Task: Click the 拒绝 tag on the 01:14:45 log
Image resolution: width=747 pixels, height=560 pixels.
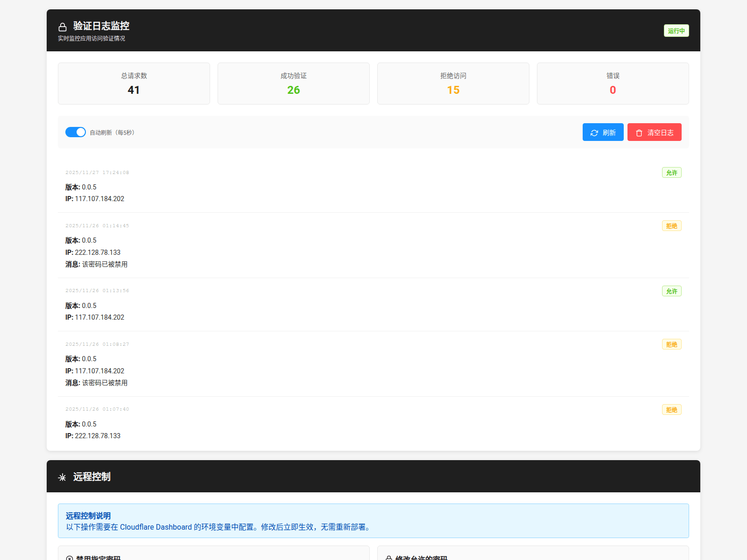Action: coord(672,226)
